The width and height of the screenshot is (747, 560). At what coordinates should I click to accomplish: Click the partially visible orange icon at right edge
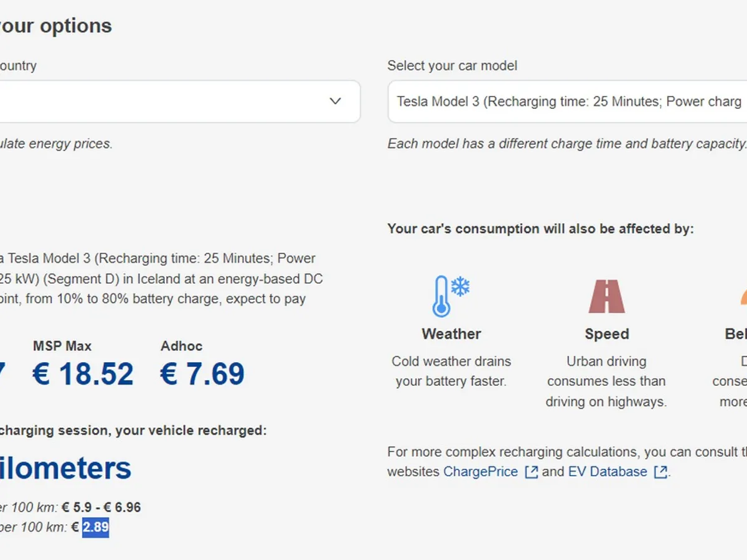click(x=743, y=297)
